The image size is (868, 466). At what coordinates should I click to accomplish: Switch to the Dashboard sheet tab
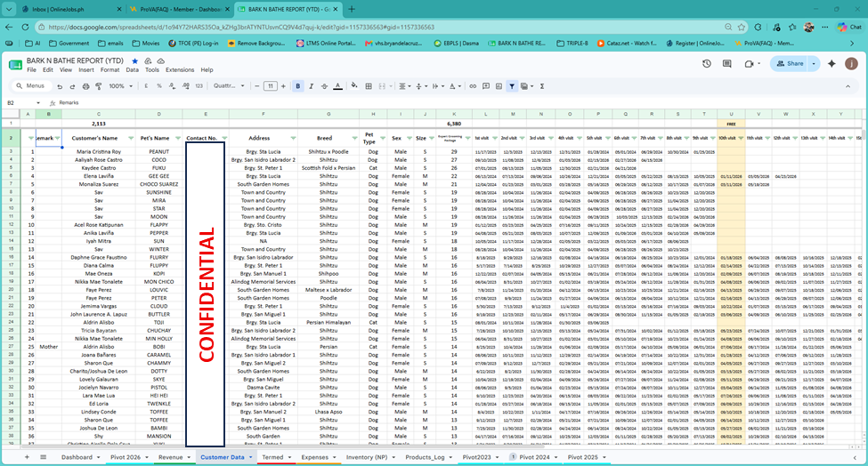81,457
